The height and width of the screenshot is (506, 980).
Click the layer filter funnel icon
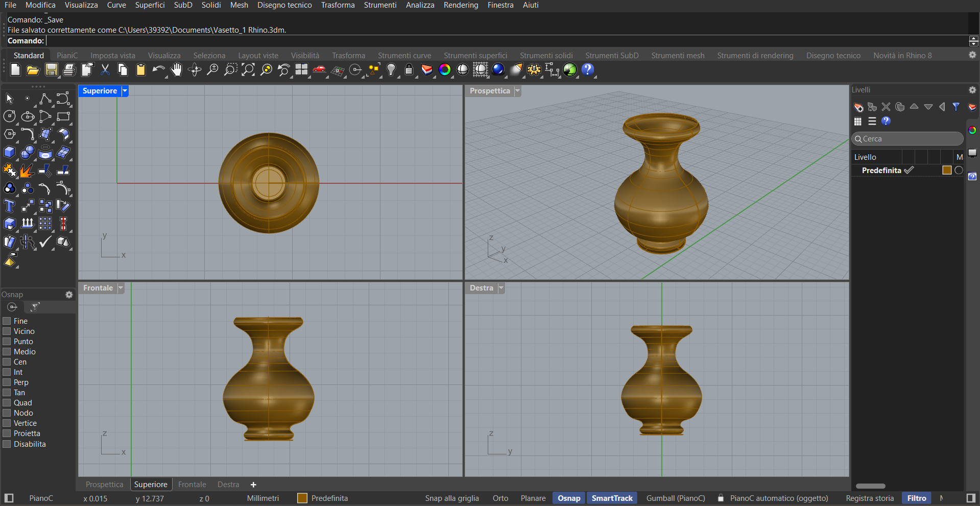(x=956, y=107)
